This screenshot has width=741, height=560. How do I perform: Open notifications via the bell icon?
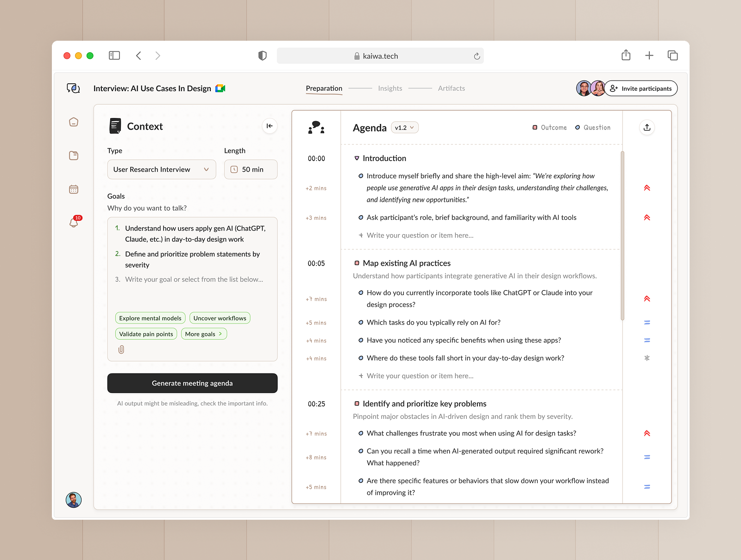74,223
